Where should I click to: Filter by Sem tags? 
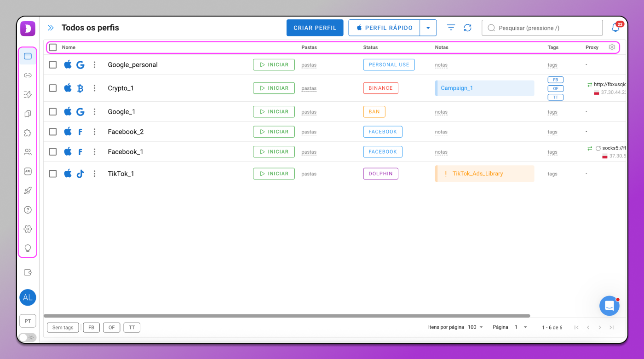click(63, 328)
